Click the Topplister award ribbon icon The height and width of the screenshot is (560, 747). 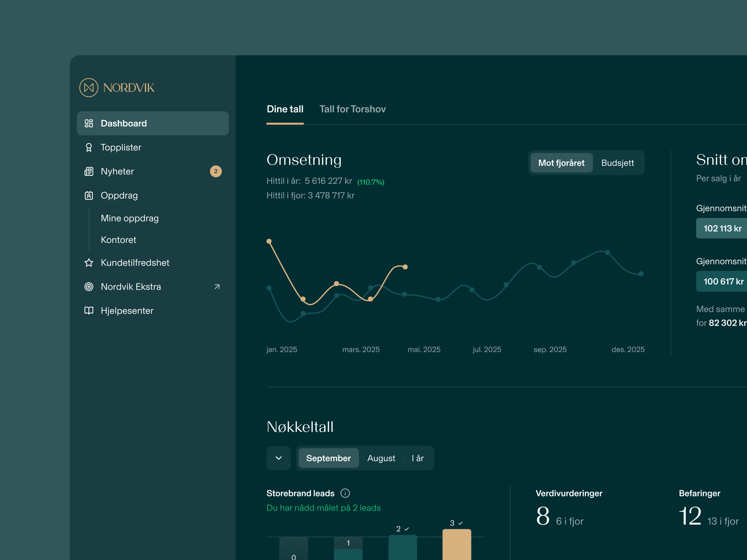(89, 148)
